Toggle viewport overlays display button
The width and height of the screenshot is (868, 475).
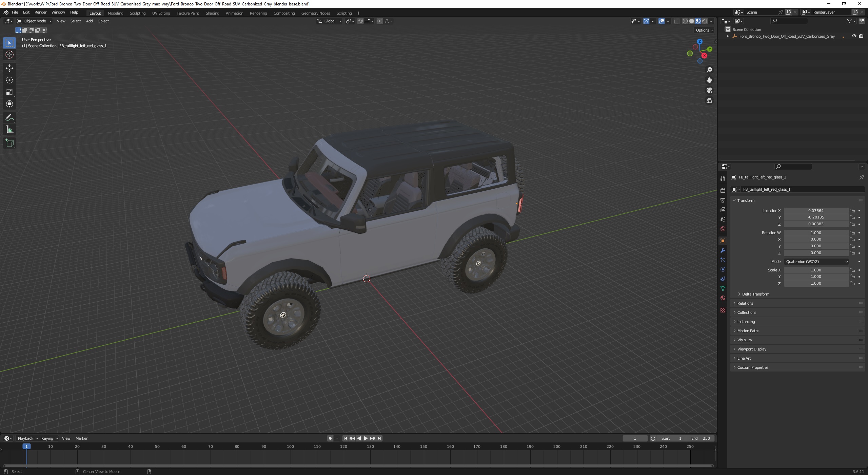click(662, 21)
